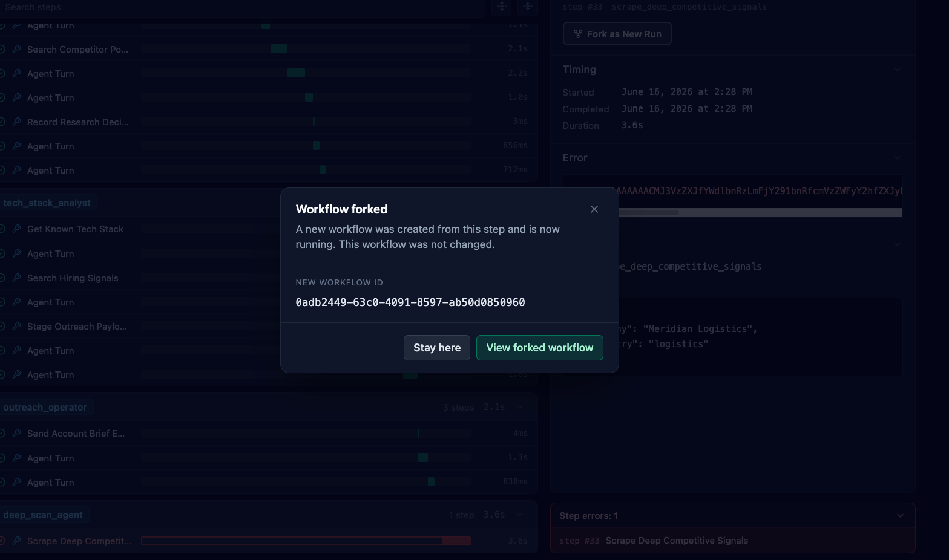Focus the Search steps field
Screen dimensions: 949x560
point(242,7)
